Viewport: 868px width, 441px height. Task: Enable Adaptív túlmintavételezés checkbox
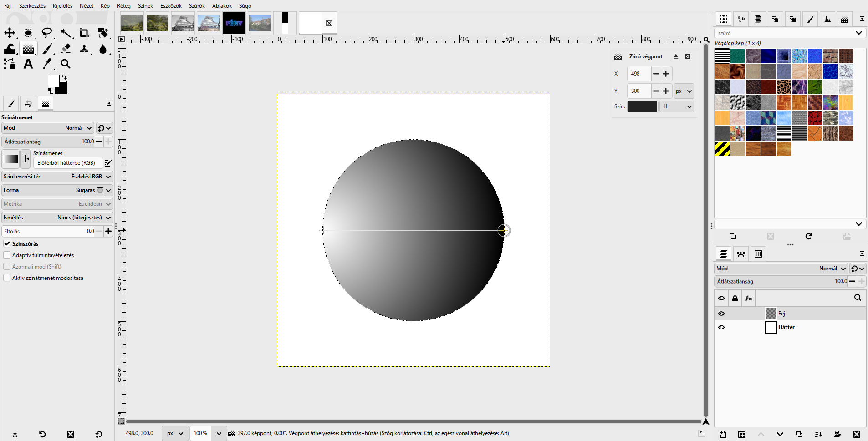pyautogui.click(x=7, y=255)
